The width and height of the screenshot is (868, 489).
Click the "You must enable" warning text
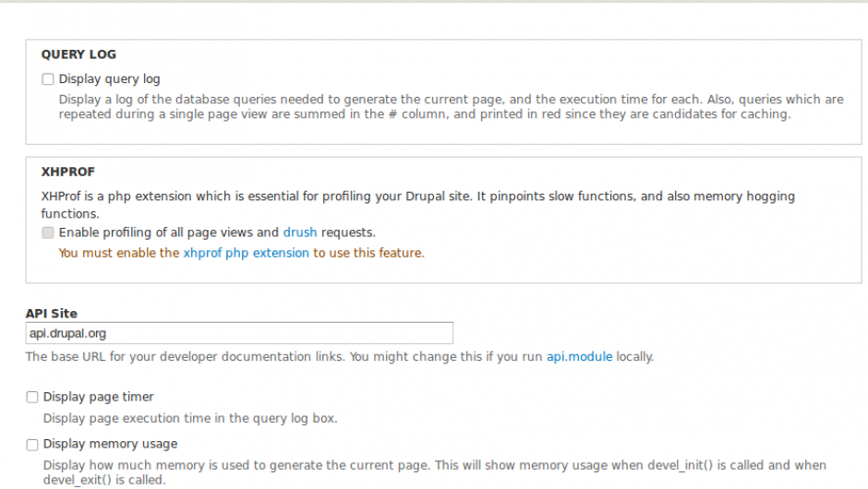118,253
